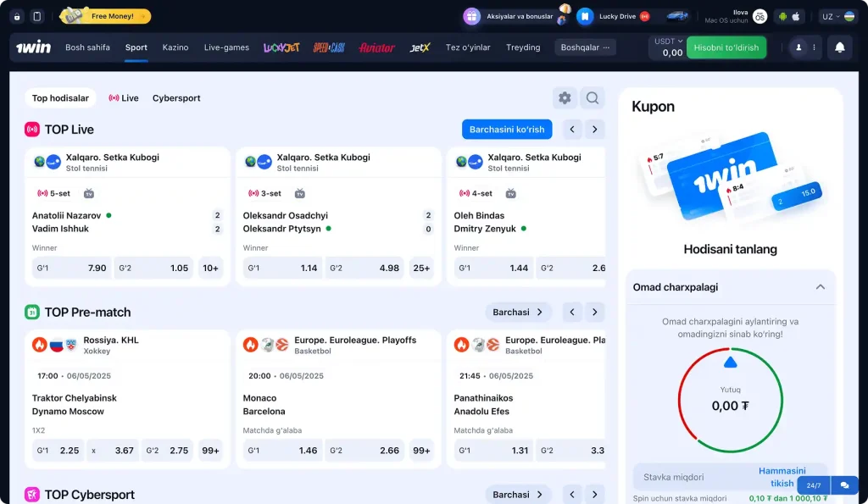The height and width of the screenshot is (504, 868).
Task: Select the Top hodisalar tab
Action: coord(60,98)
